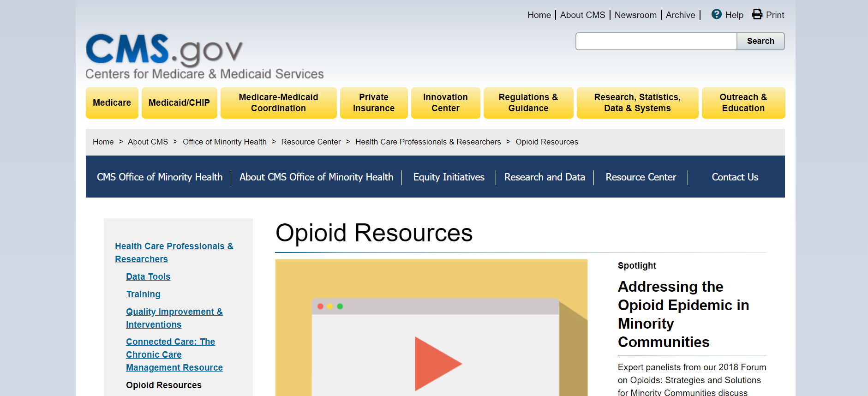Open Regulations & Guidance tab
This screenshot has width=868, height=396.
(528, 103)
